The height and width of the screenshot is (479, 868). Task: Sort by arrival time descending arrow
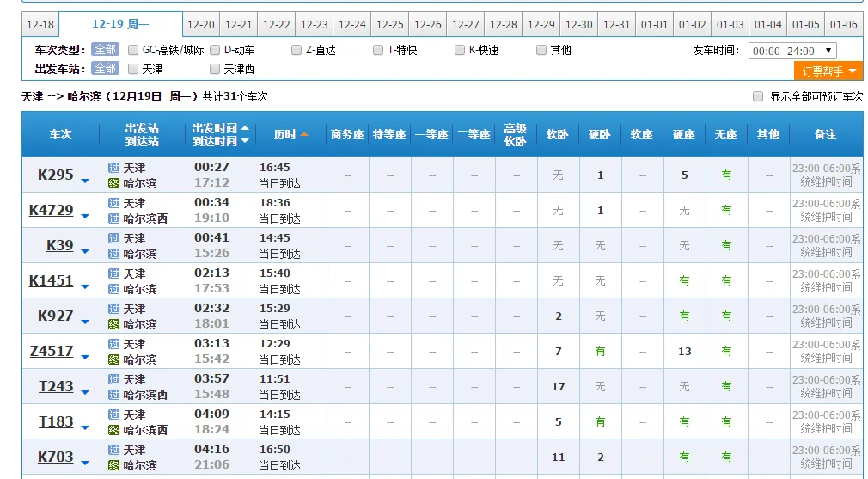point(245,141)
